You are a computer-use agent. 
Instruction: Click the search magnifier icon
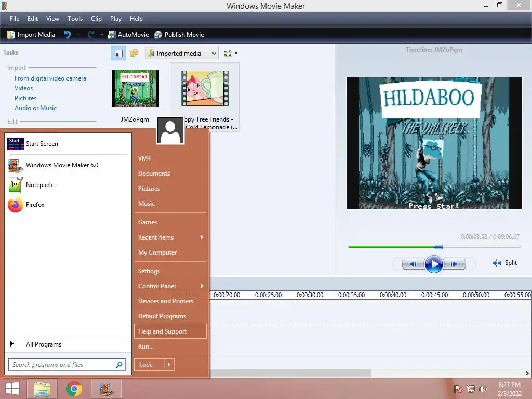tap(119, 365)
